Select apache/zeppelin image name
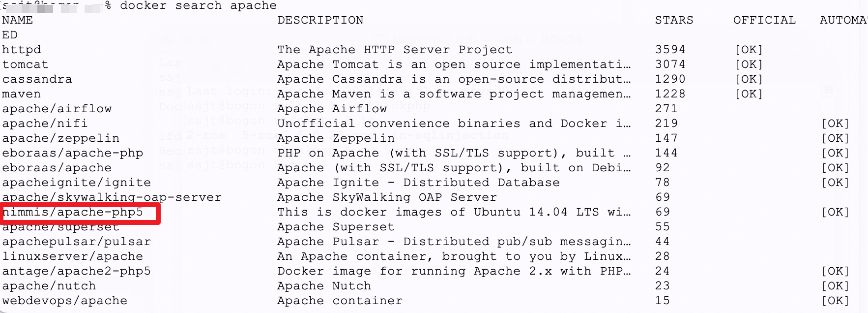 pos(61,138)
